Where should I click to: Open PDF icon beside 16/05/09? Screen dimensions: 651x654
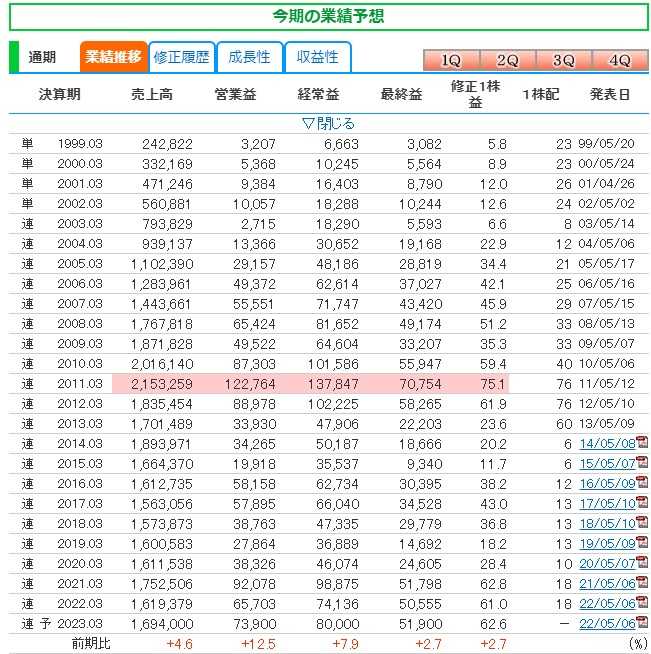[x=642, y=482]
